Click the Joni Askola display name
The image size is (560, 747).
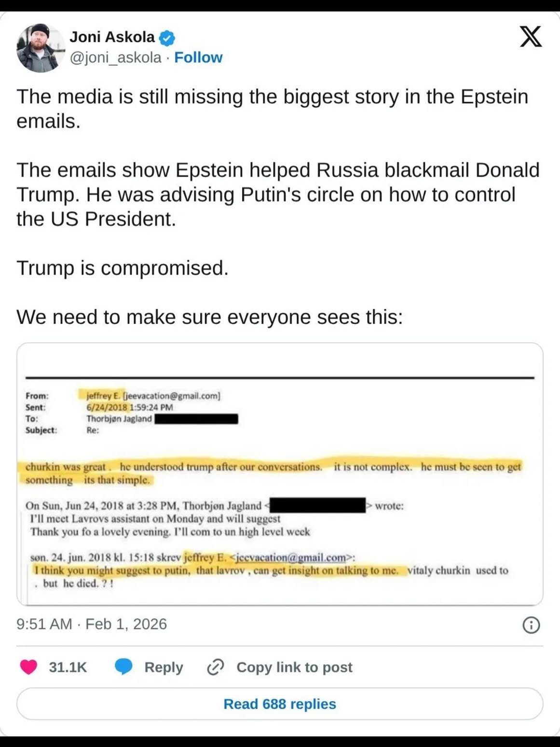pyautogui.click(x=112, y=37)
